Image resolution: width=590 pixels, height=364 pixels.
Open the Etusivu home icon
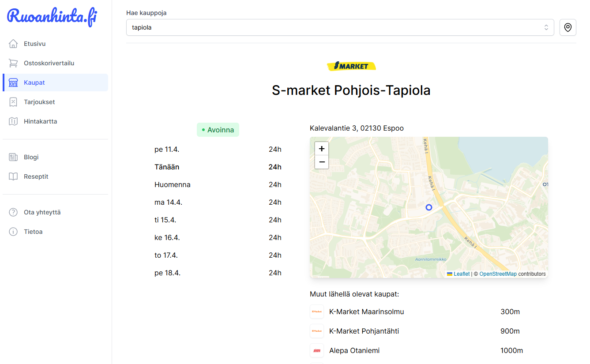pyautogui.click(x=14, y=43)
